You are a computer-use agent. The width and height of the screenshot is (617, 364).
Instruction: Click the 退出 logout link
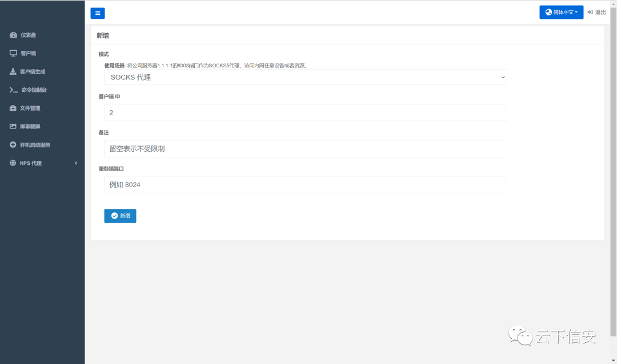click(x=600, y=12)
